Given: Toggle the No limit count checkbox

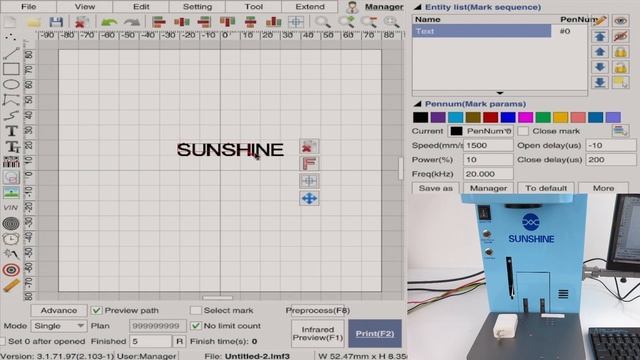Looking at the screenshot, I should [196, 326].
